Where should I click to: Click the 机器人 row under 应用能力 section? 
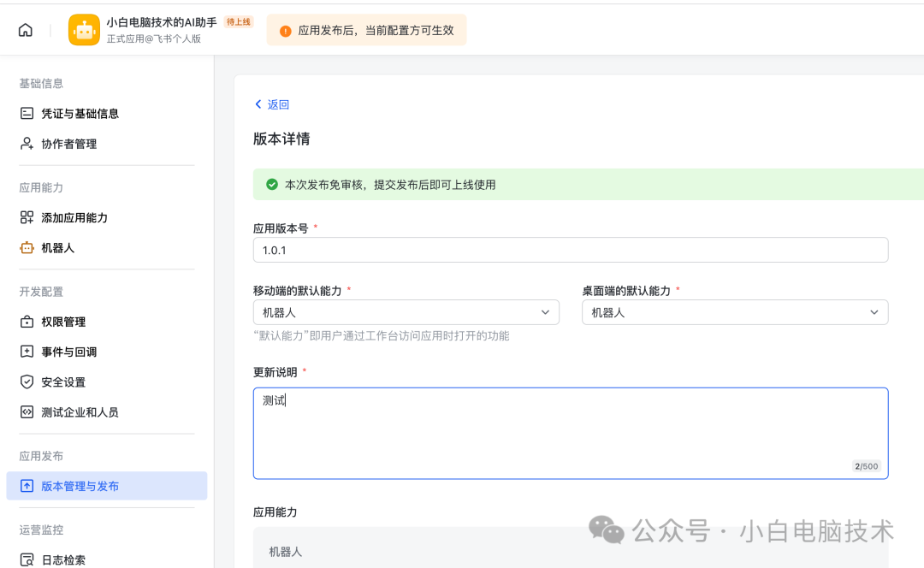(x=571, y=552)
